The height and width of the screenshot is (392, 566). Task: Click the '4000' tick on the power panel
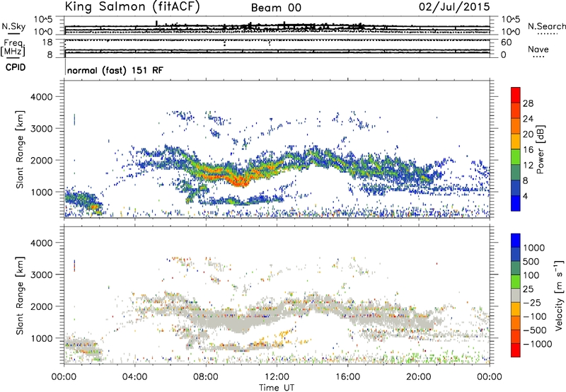click(41, 97)
